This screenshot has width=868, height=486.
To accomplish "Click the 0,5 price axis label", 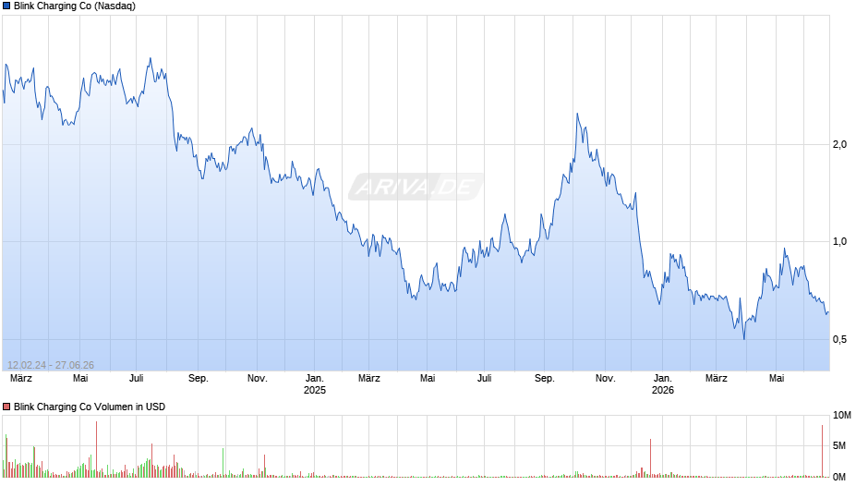I will coord(839,339).
